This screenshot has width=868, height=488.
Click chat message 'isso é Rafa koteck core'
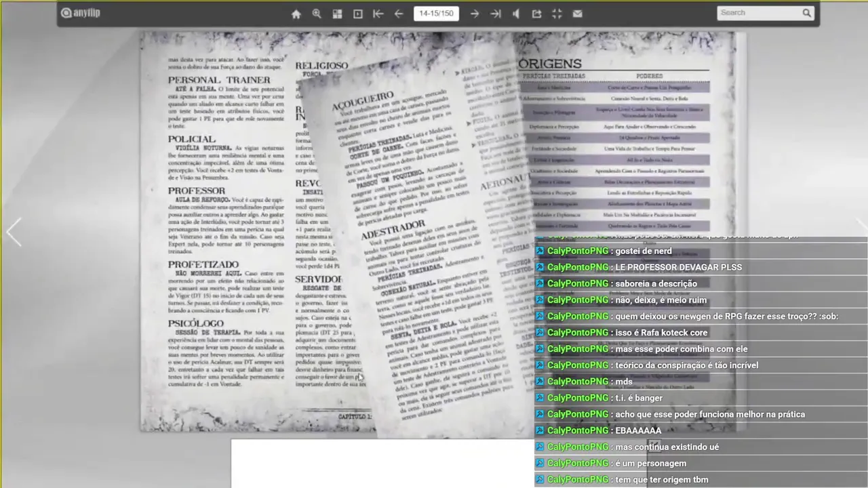pyautogui.click(x=660, y=332)
